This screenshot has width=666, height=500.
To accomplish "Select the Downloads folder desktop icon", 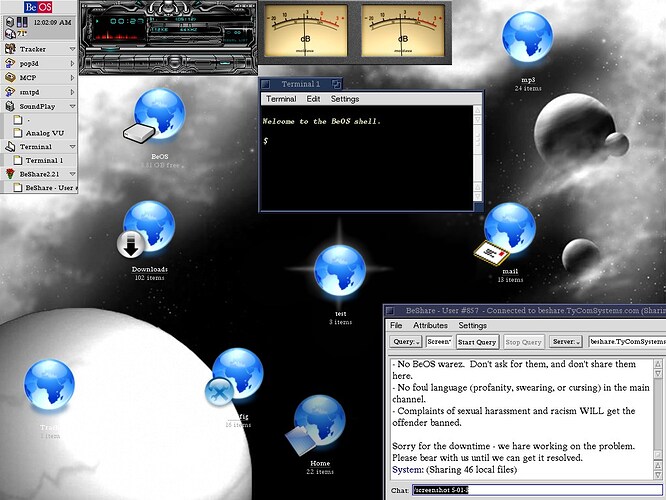I will pyautogui.click(x=148, y=229).
